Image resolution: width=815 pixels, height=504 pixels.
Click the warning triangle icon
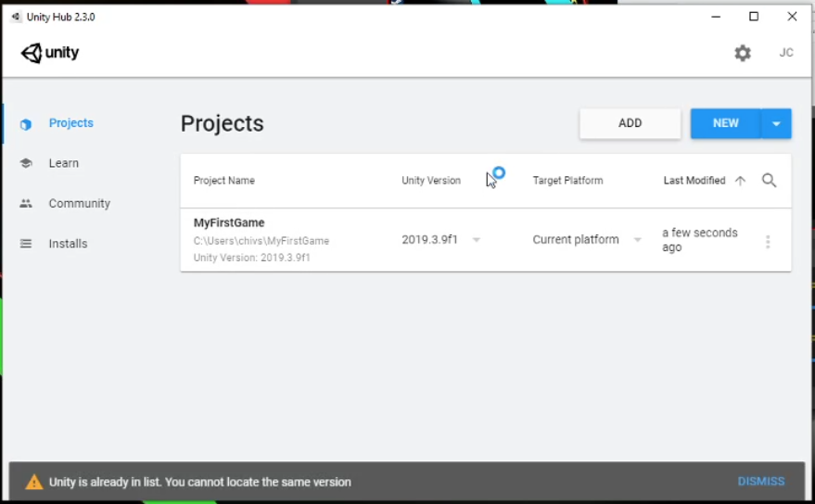point(34,482)
